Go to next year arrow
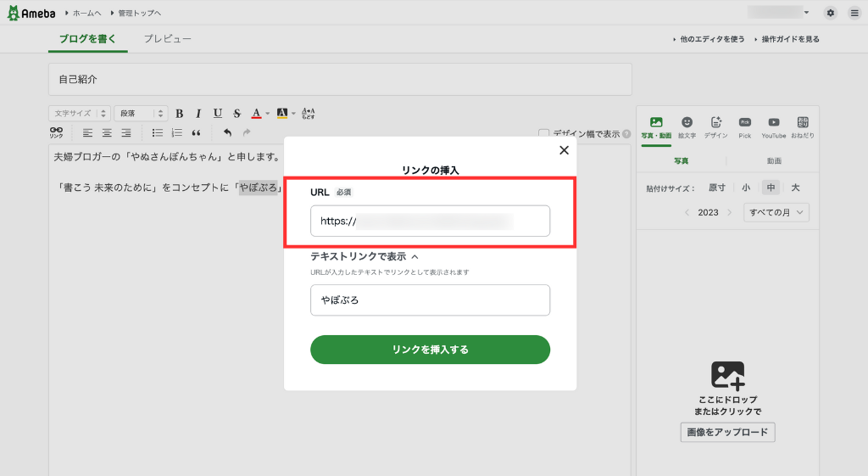 click(x=729, y=212)
